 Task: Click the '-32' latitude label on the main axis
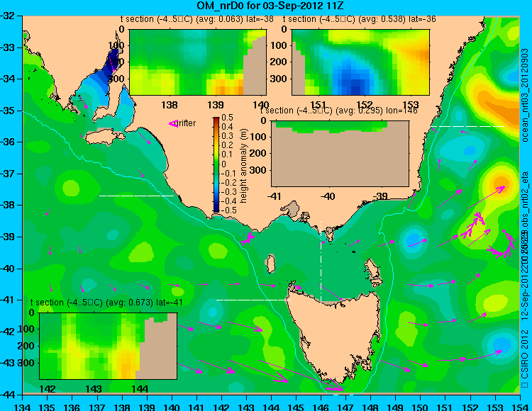7,16
